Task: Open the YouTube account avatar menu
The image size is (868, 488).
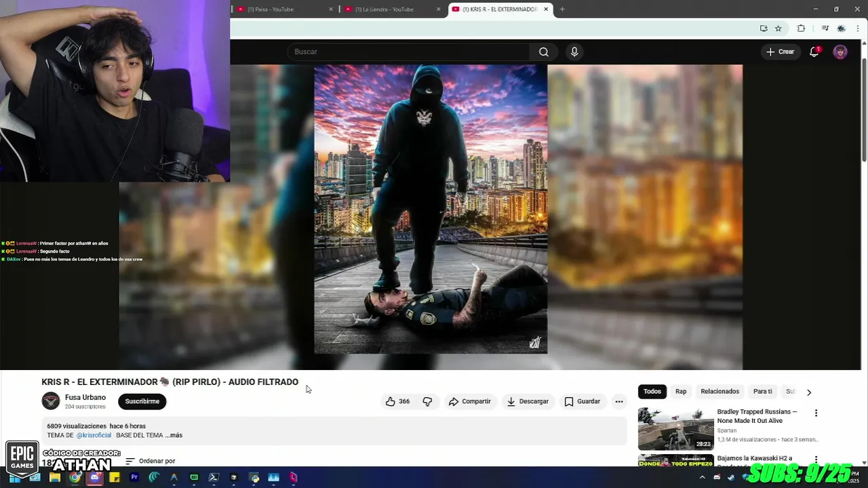Action: [840, 52]
